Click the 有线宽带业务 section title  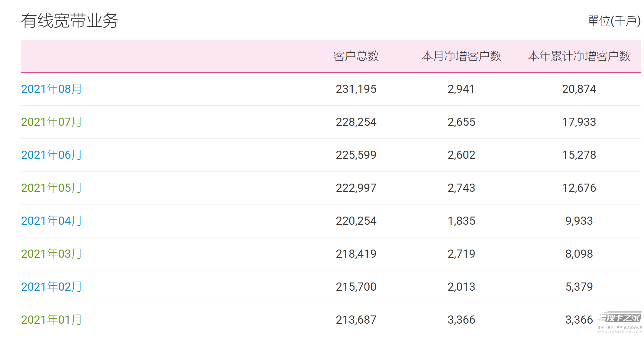click(x=70, y=21)
